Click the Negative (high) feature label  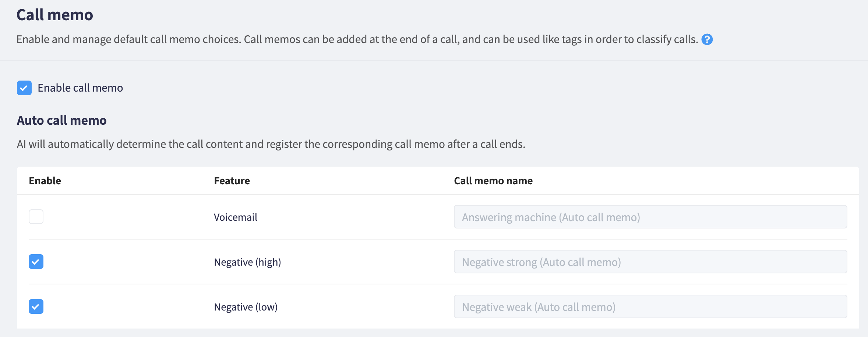pos(247,262)
